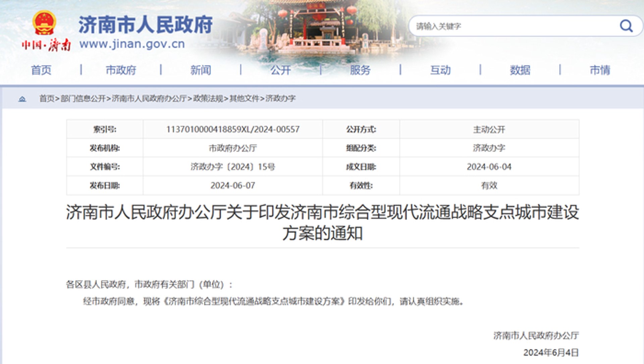Open the 市政府 navigation menu

[121, 70]
